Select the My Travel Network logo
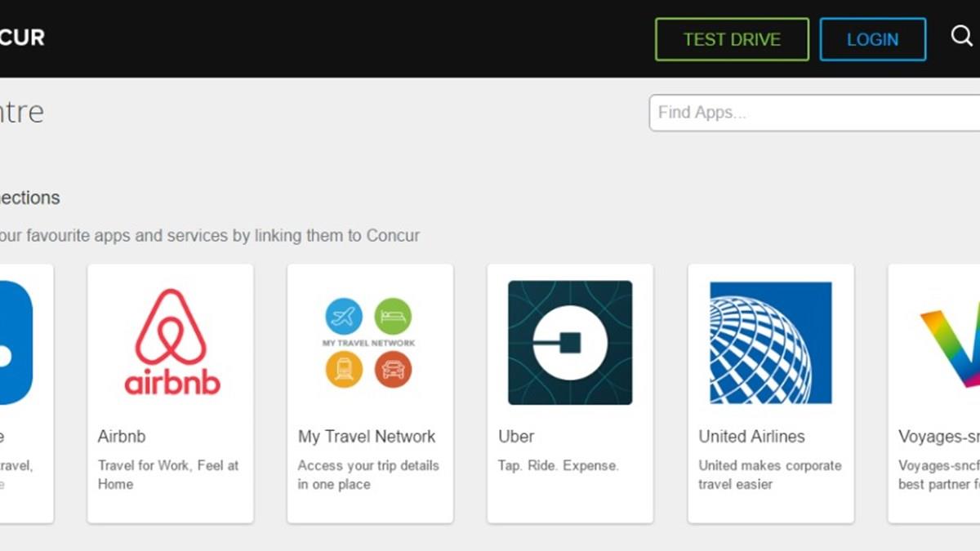 (x=369, y=343)
